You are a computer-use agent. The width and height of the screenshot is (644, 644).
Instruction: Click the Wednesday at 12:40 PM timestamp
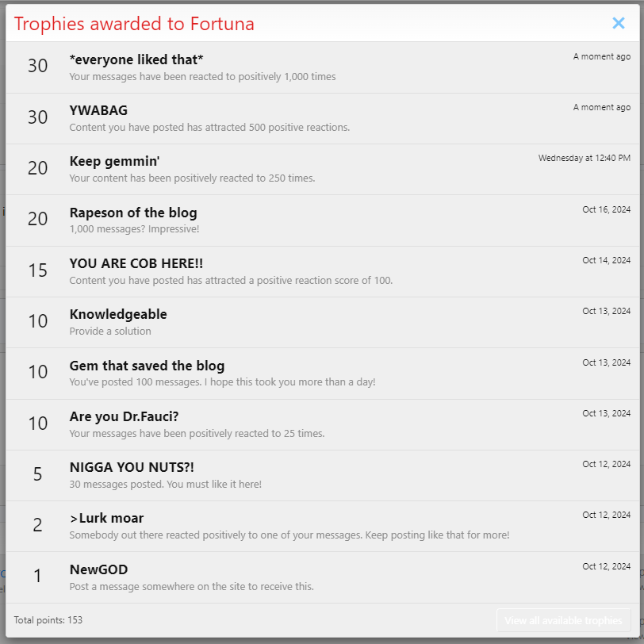click(584, 158)
